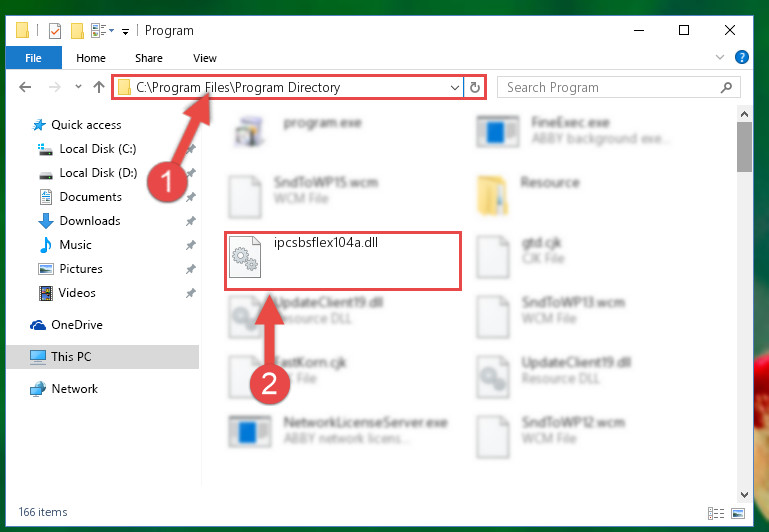769x532 pixels.
Task: Select Network in navigation pane
Action: pos(64,389)
